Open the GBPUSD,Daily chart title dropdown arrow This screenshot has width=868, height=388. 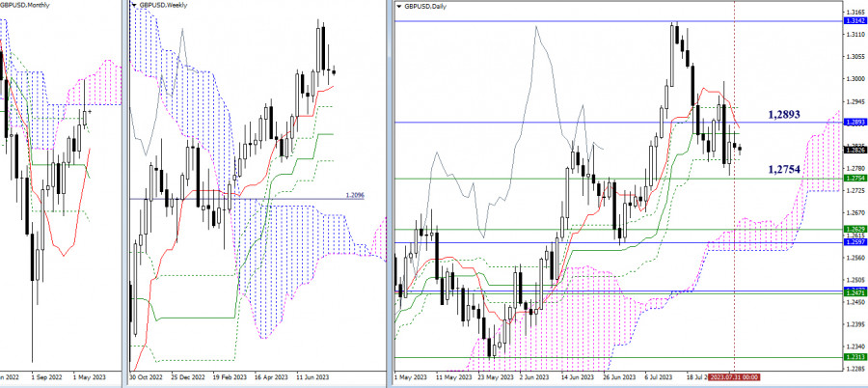tap(400, 6)
